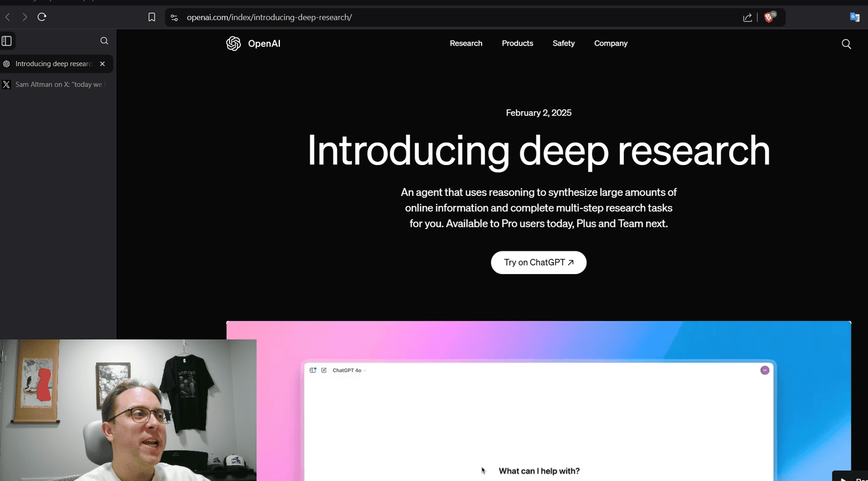The image size is (868, 481).
Task: Click the OpenAI logo
Action: pyautogui.click(x=253, y=43)
